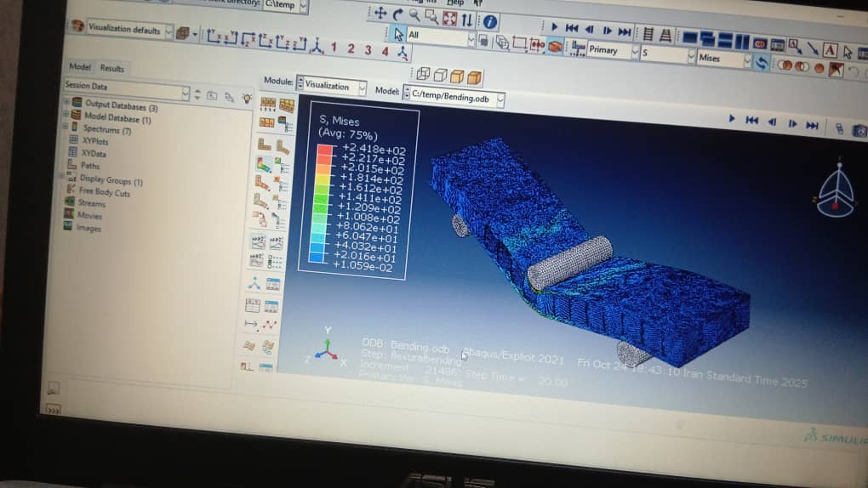
Task: Select the XYData tree item
Action: tap(93, 153)
